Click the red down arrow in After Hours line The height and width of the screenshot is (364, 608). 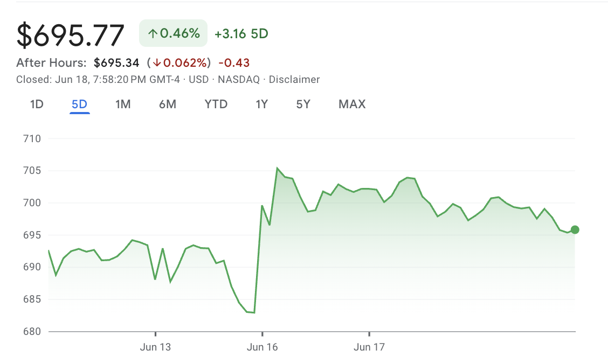pos(157,62)
